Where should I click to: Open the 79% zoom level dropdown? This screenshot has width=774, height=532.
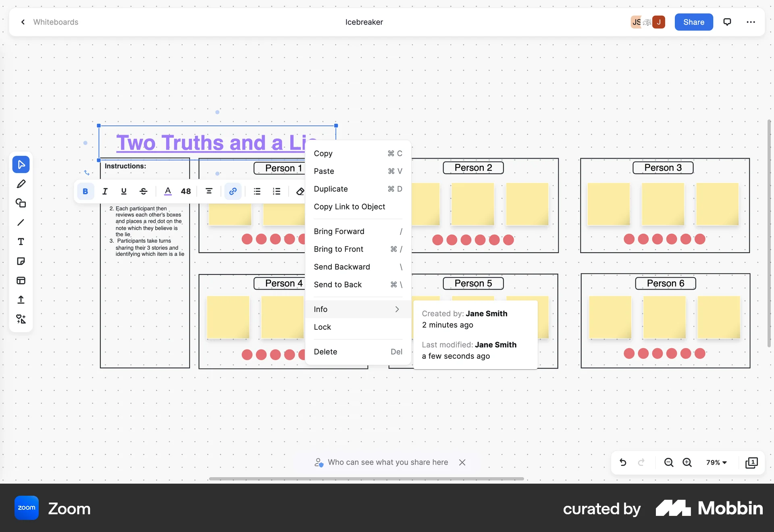tap(716, 462)
